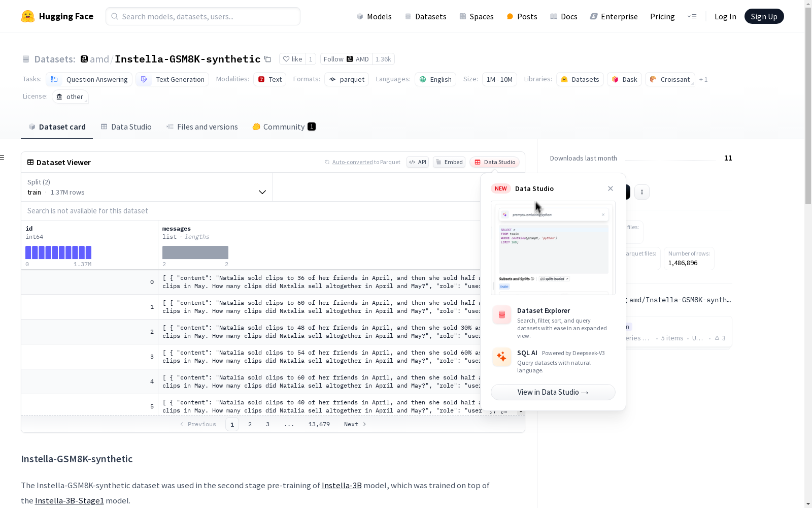Click the like count number
The image size is (812, 508).
pyautogui.click(x=311, y=59)
